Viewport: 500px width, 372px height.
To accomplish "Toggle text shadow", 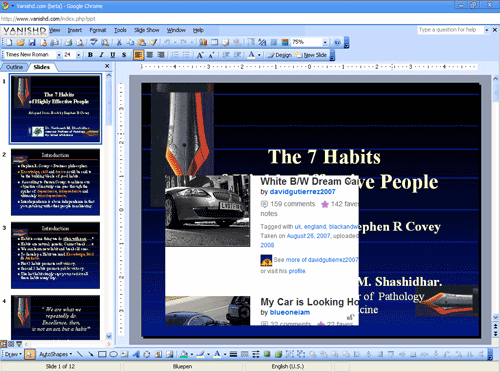I will tap(124, 55).
